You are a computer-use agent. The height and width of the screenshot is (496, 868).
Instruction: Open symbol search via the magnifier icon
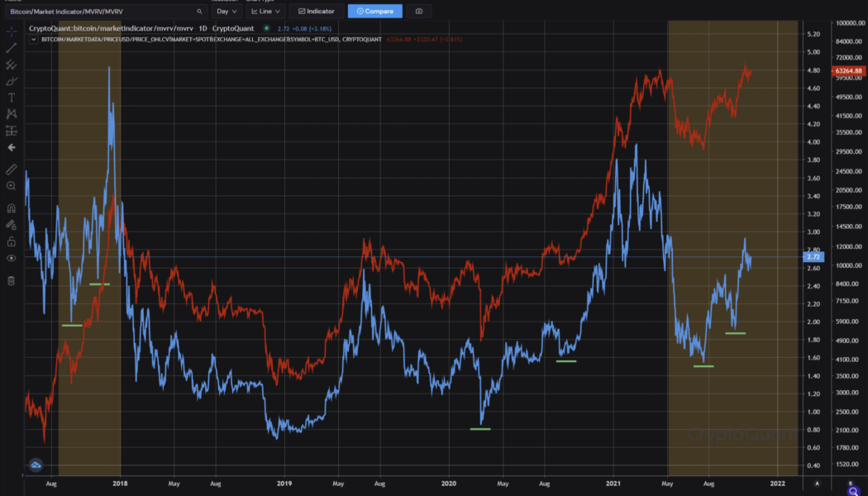(198, 12)
